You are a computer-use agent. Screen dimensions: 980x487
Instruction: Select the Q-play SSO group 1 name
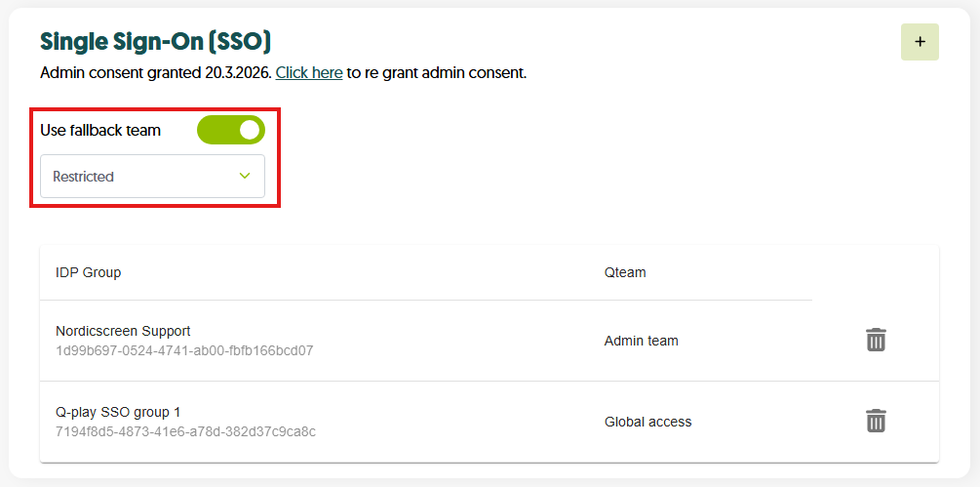[118, 412]
